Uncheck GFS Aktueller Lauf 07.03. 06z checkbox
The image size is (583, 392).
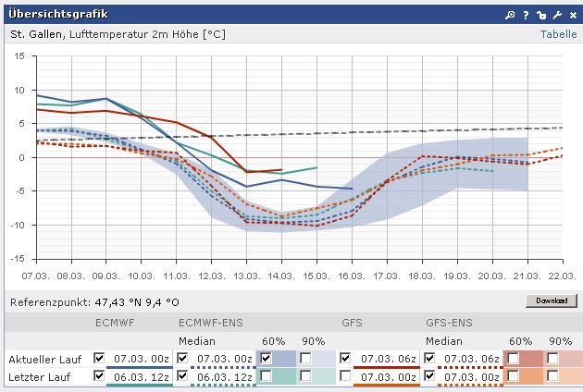[x=346, y=358]
